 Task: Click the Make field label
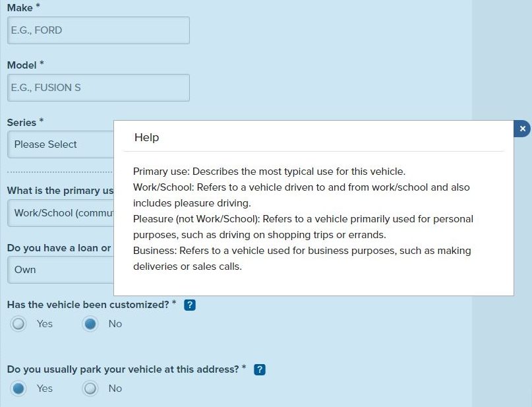tap(20, 7)
